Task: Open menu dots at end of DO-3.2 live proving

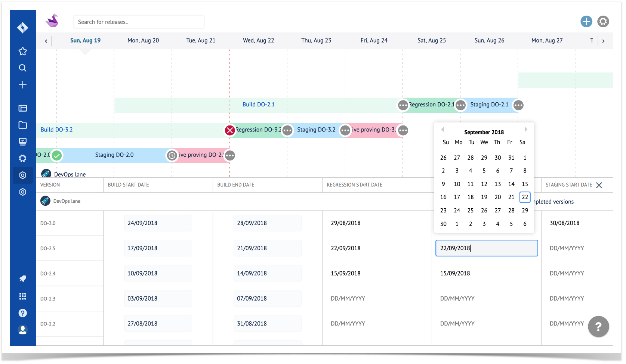Action: click(403, 130)
